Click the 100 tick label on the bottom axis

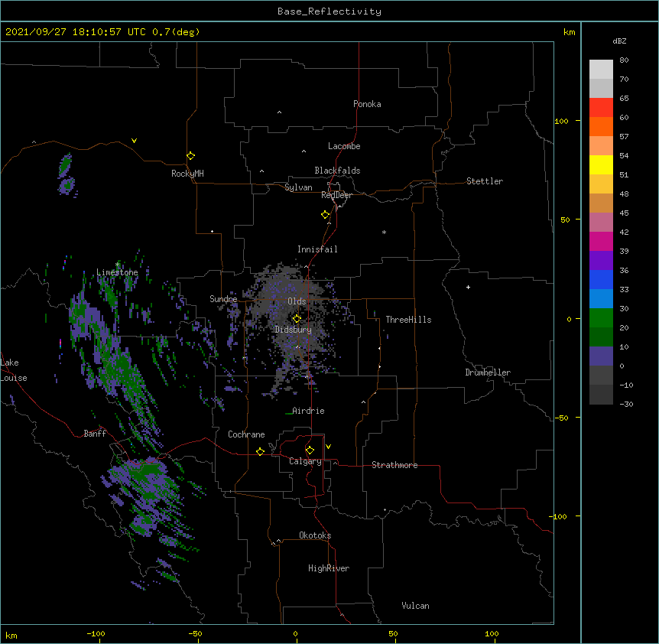(x=492, y=633)
